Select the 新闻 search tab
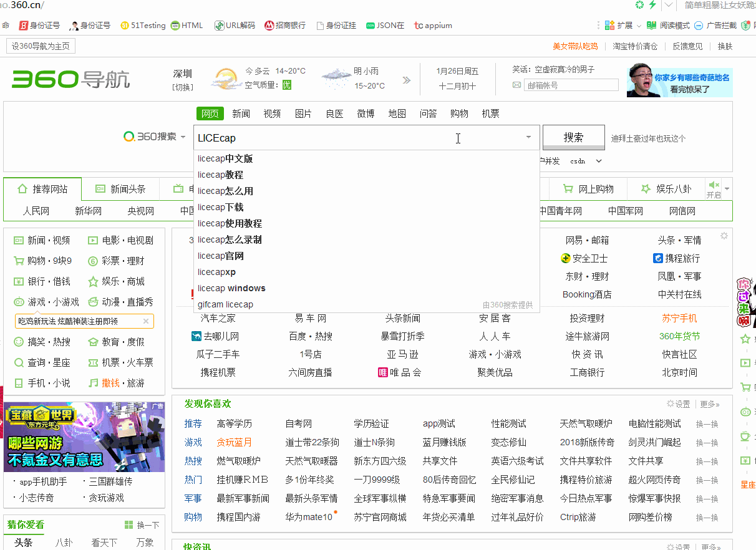756x550 pixels. (x=241, y=113)
